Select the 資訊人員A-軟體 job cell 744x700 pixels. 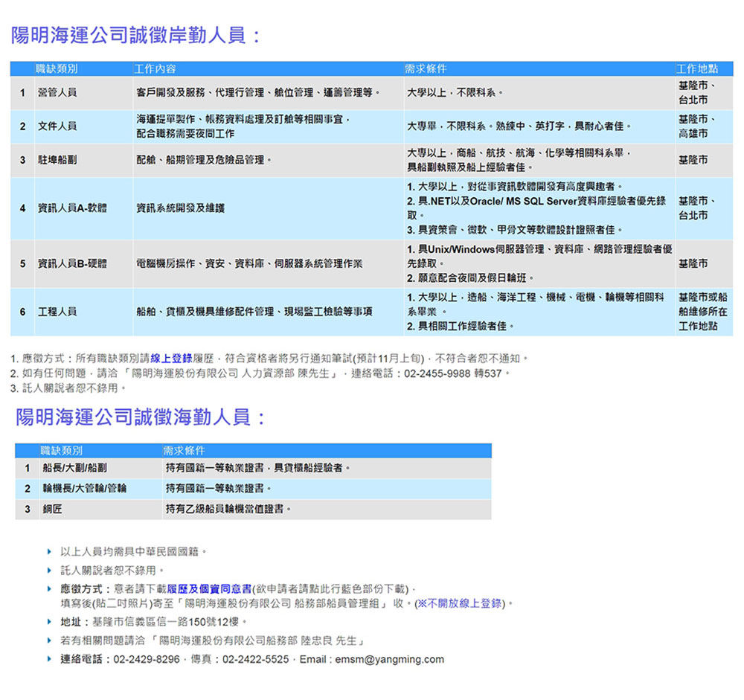point(83,208)
